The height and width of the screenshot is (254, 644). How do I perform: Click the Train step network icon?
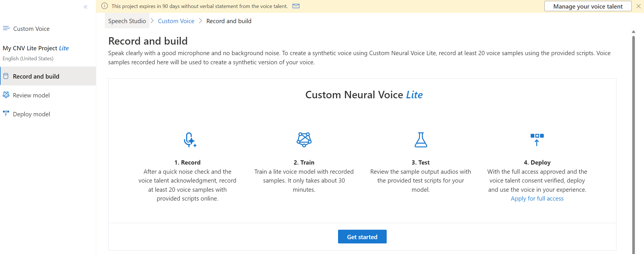pos(304,140)
